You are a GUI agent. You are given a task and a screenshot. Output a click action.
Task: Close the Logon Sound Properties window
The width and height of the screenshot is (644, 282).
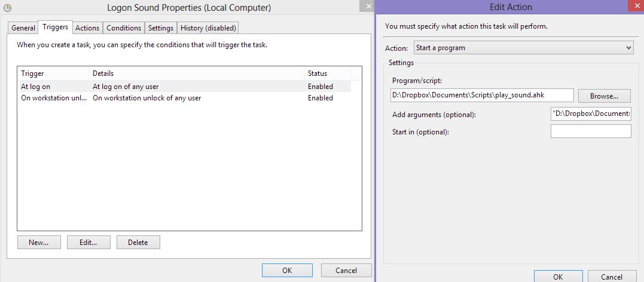click(x=367, y=6)
